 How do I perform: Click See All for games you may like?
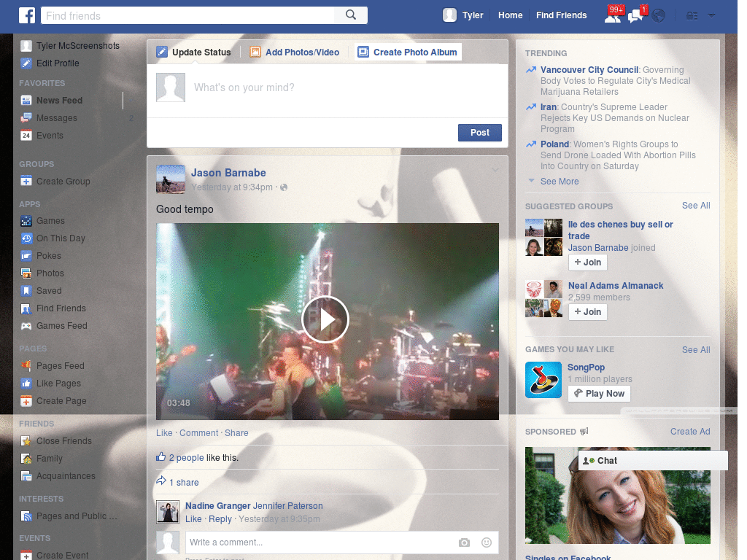point(695,350)
